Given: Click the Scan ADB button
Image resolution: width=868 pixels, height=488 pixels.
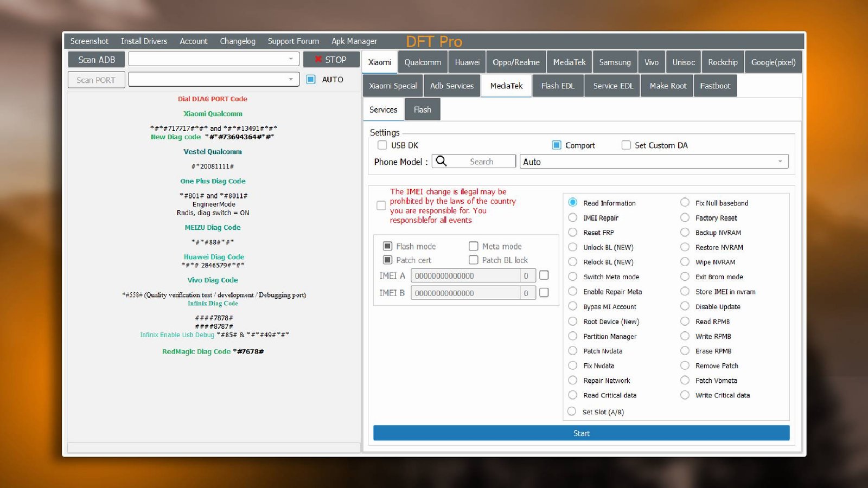Looking at the screenshot, I should click(x=97, y=60).
